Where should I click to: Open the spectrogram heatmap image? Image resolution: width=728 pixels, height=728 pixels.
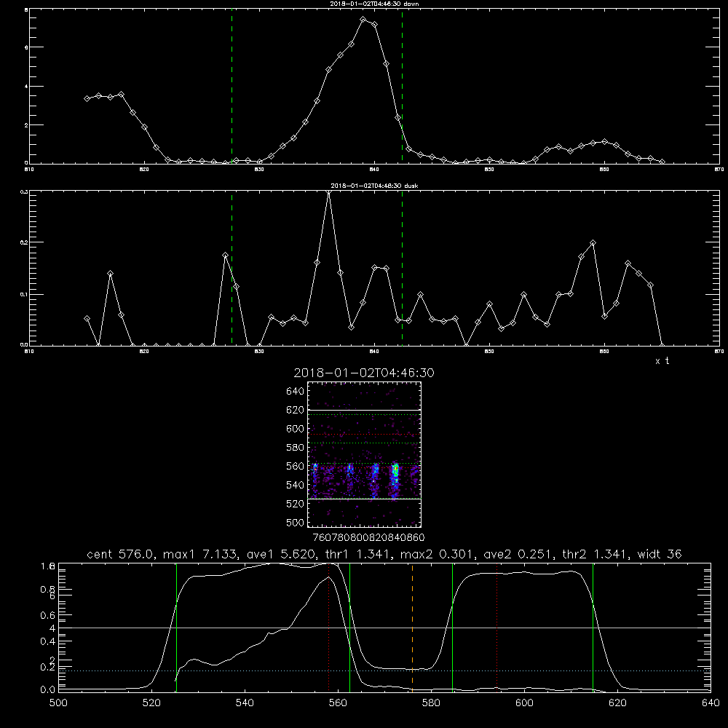(364, 454)
